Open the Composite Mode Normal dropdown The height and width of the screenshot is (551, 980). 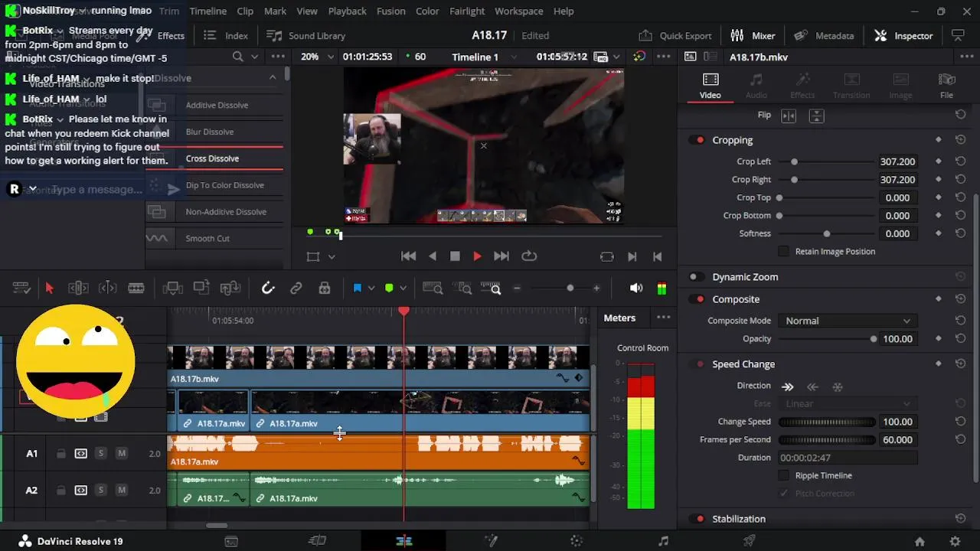tap(848, 321)
